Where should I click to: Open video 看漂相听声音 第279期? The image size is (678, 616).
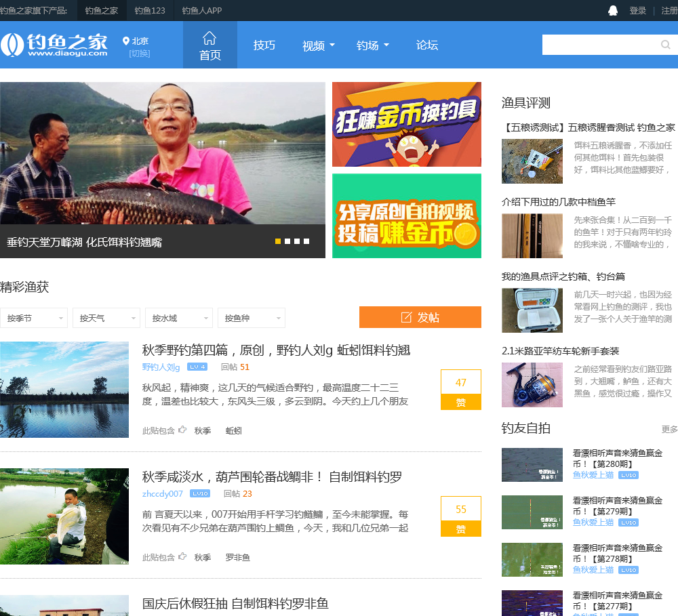tap(618, 506)
